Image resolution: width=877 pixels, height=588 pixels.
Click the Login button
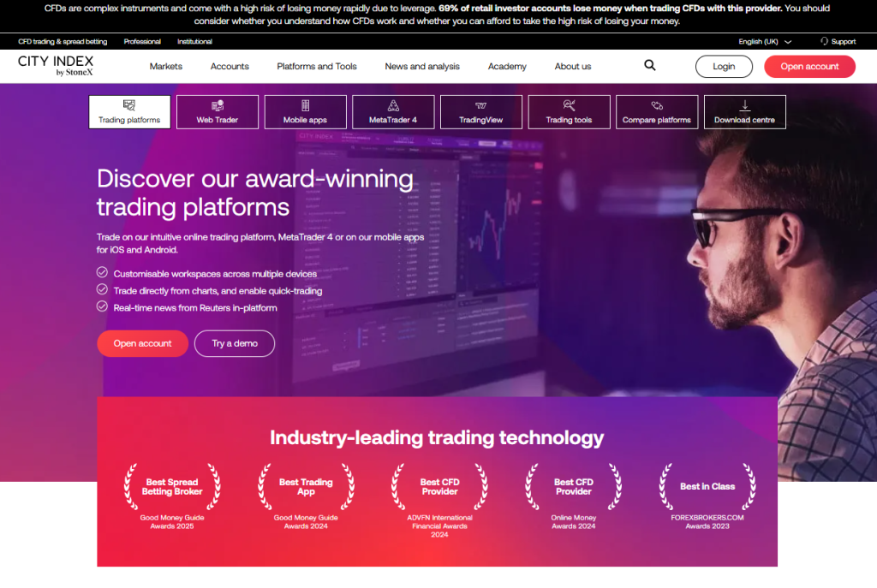coord(724,66)
